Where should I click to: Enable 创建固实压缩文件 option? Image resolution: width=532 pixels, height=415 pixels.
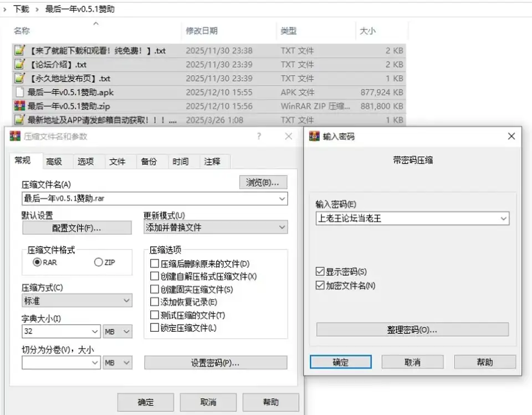click(x=155, y=289)
